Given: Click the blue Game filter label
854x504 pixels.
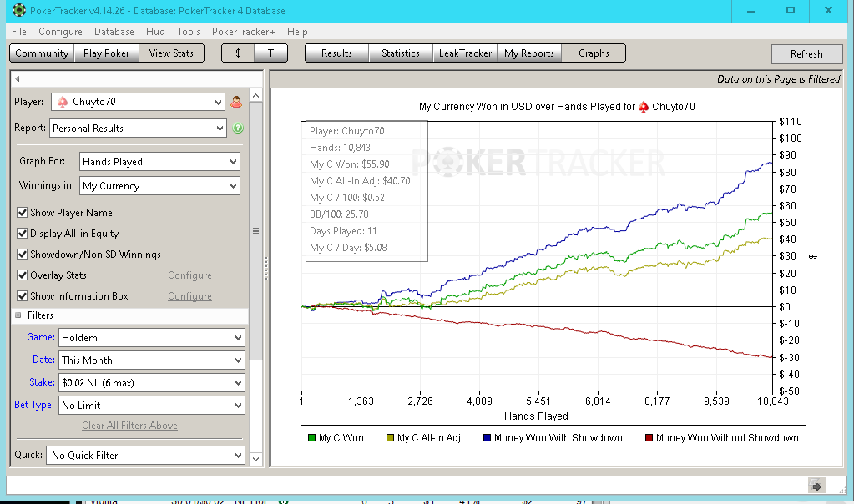Looking at the screenshot, I should tap(41, 337).
